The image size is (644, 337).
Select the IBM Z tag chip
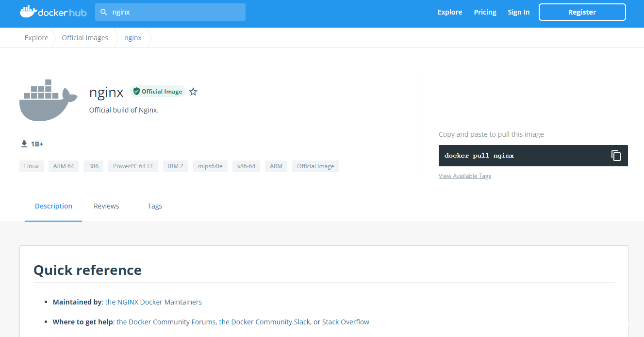click(176, 166)
